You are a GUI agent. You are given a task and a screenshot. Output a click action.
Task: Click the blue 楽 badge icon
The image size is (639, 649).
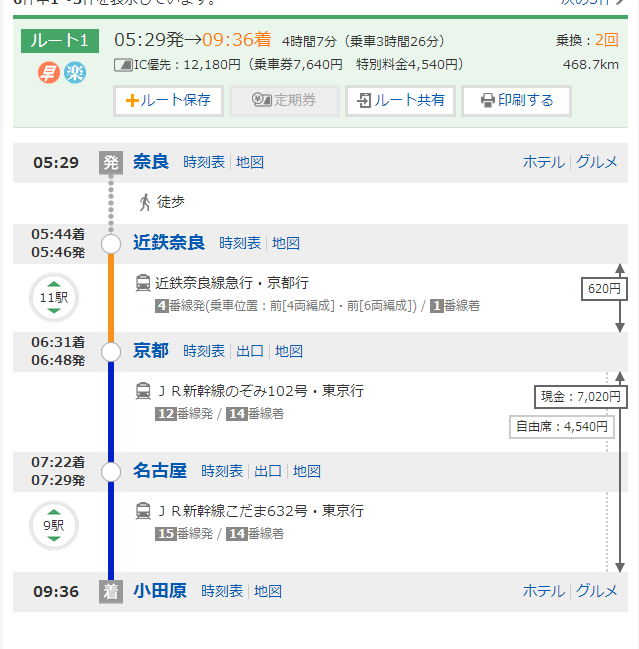75,73
